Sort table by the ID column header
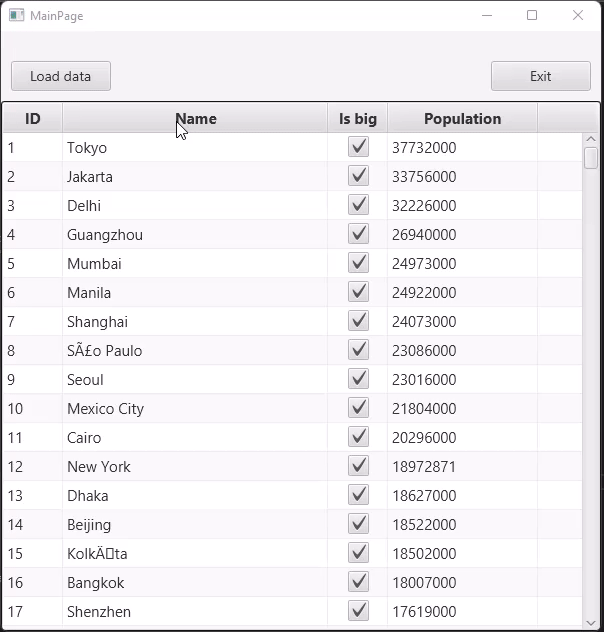 [32, 119]
